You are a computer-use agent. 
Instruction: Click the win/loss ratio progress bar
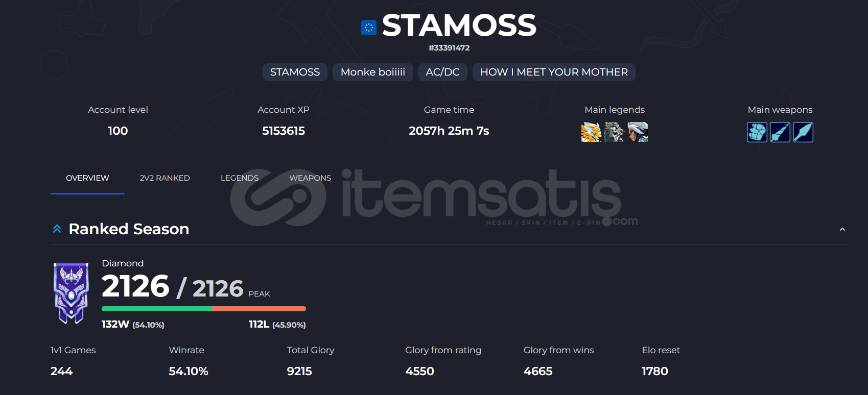(204, 309)
